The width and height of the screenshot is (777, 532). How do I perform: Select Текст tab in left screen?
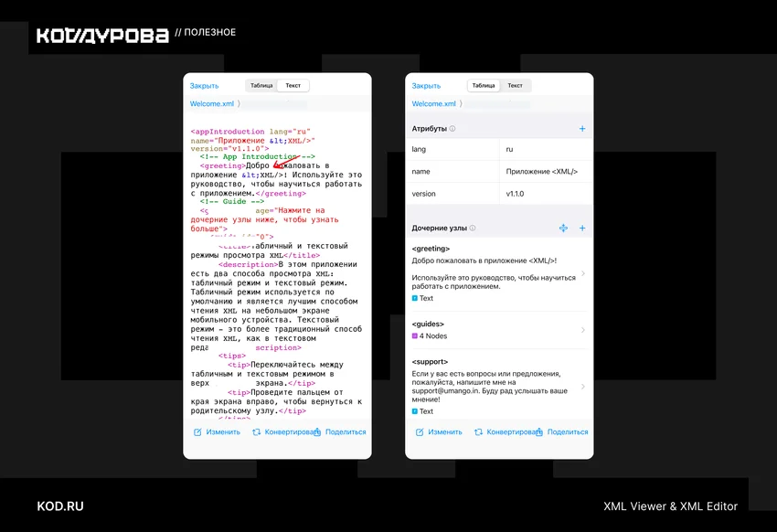(293, 86)
